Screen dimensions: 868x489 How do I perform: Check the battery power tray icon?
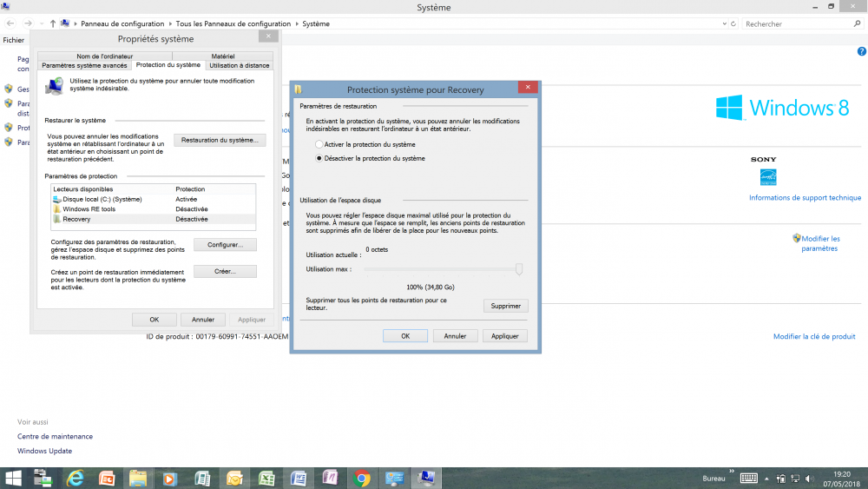click(781, 479)
